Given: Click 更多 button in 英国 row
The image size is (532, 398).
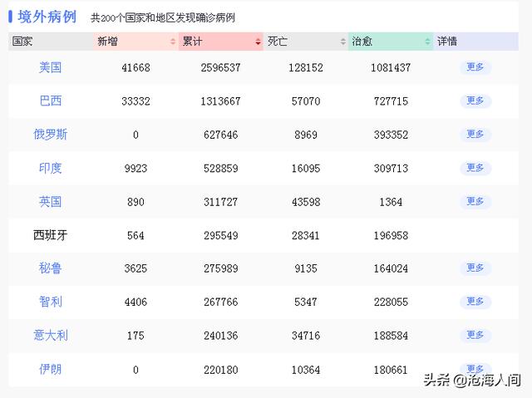Looking at the screenshot, I should click(x=475, y=201).
